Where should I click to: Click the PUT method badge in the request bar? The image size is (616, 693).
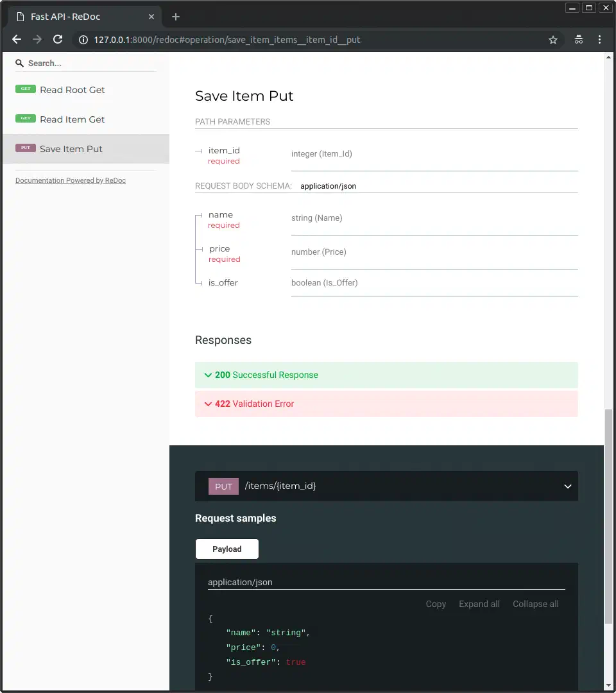tap(223, 486)
